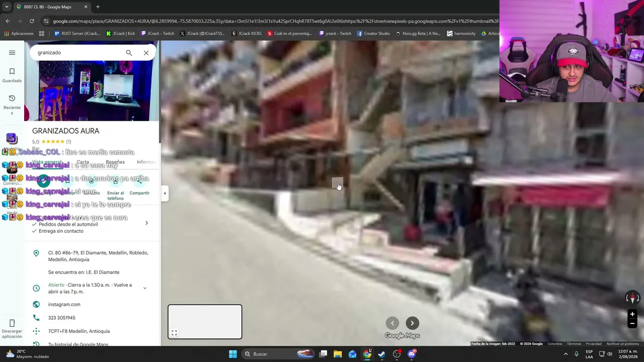Screen dimensions: 644x362
Task: Open the Términos link
Action: 574,344
